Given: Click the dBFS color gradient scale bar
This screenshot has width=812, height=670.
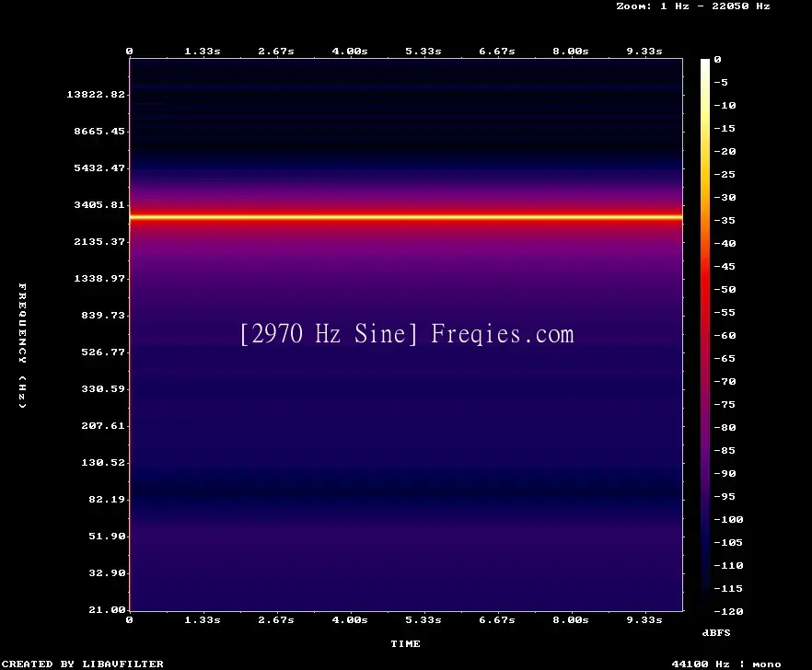Looking at the screenshot, I should 705,335.
